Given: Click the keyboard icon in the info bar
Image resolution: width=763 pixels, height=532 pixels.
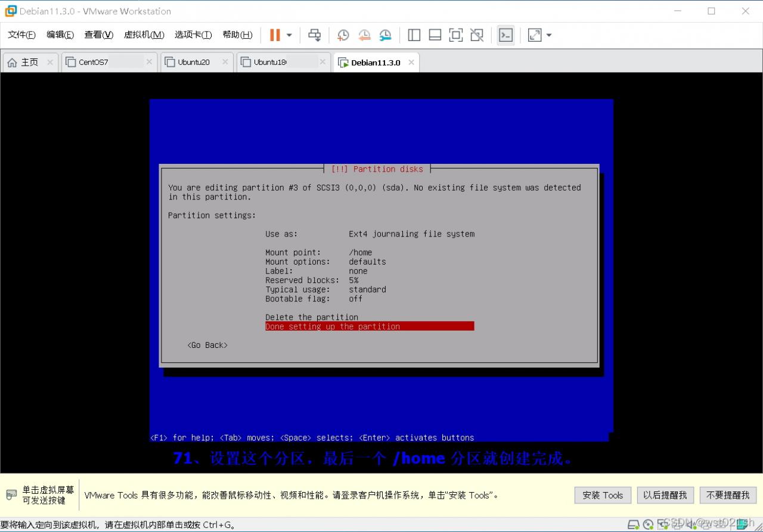Looking at the screenshot, I should pos(11,495).
